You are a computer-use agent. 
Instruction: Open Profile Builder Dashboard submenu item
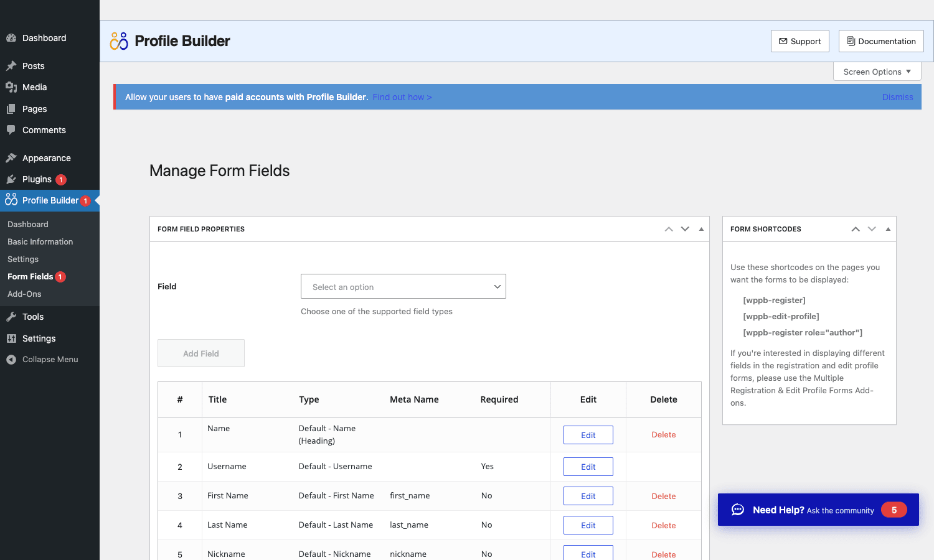tap(28, 224)
